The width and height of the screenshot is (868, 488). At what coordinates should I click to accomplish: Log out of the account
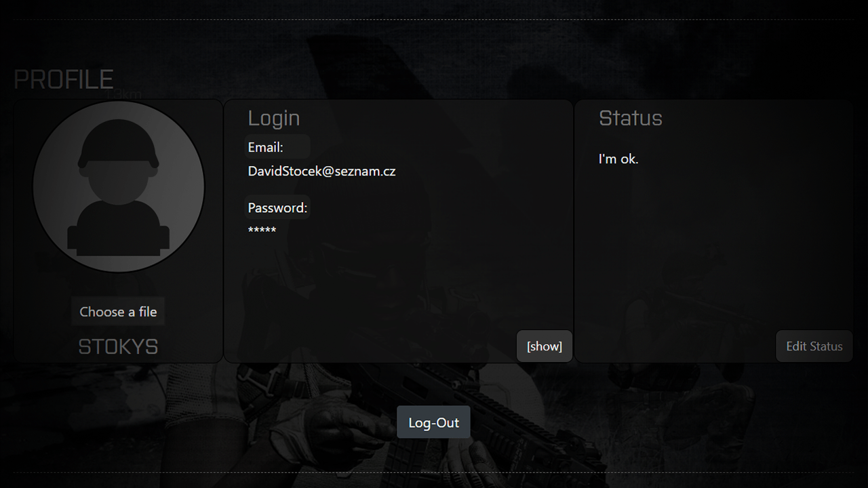[x=433, y=422]
